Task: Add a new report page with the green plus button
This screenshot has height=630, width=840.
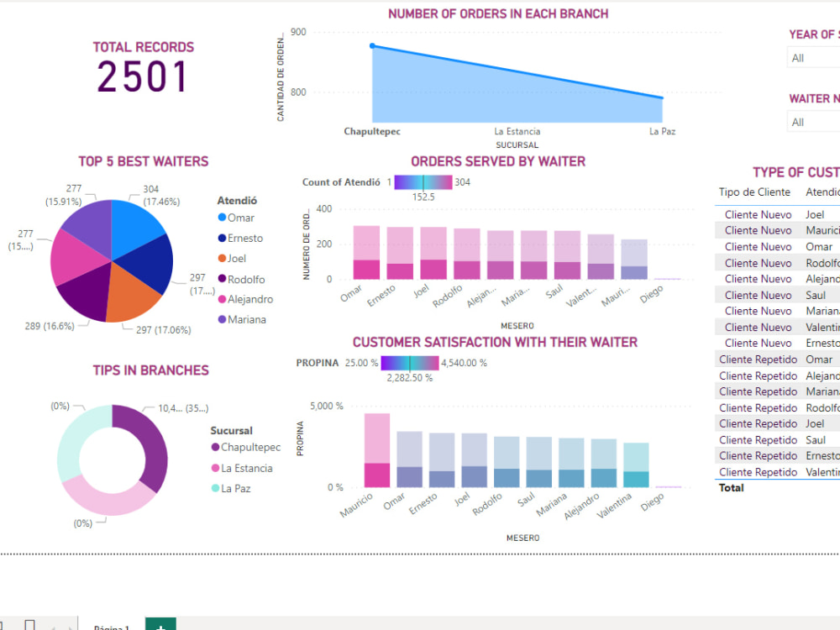Action: click(160, 625)
